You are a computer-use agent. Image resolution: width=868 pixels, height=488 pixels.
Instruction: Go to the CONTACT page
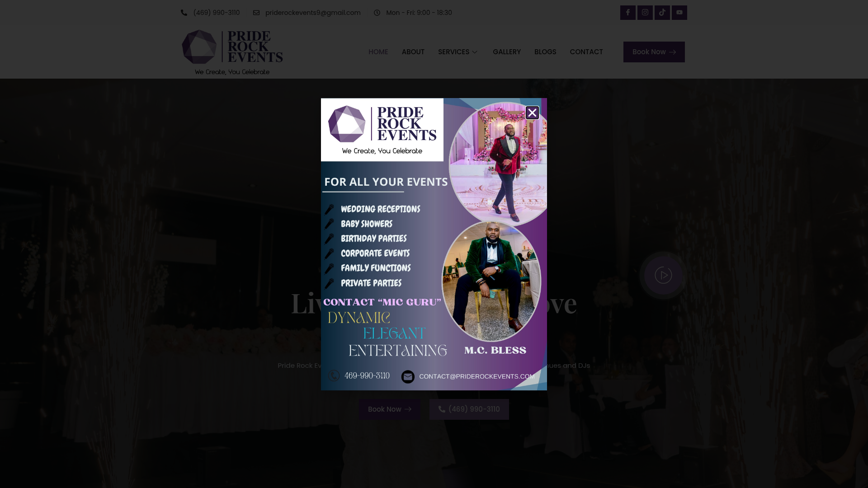pyautogui.click(x=586, y=52)
